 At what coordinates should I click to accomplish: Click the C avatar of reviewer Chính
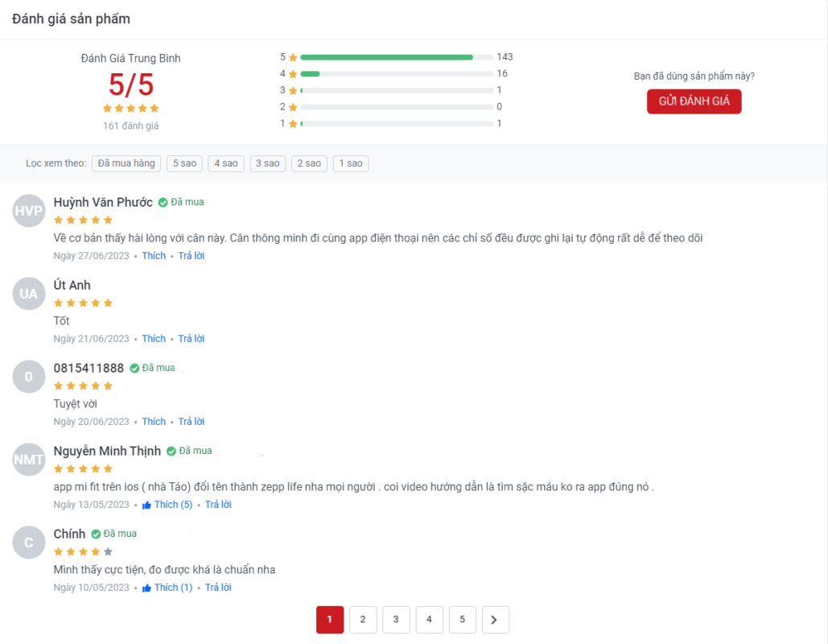tap(29, 543)
